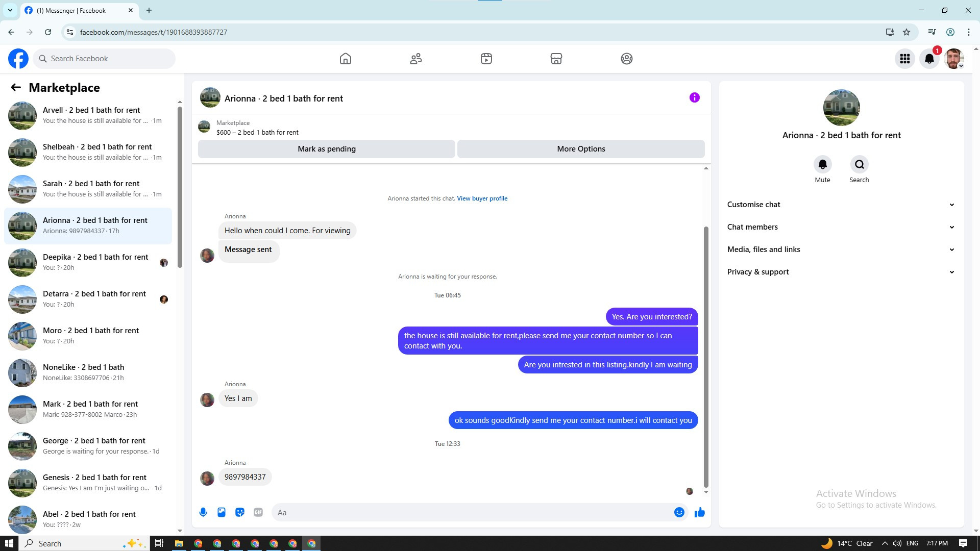The image size is (980, 551).
Task: Open Facebook Marketplace from top navigation
Action: (x=556, y=59)
